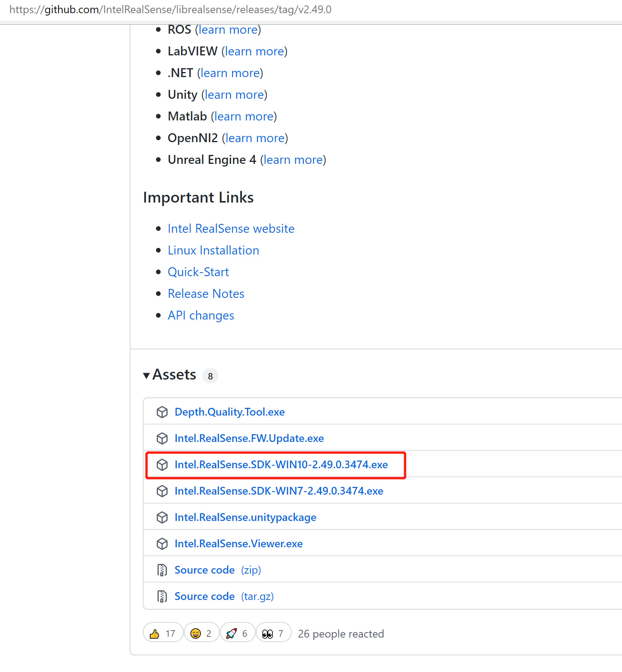Download Depth.Quality.Tool.exe
Screen dimensions: 622x672
point(230,412)
